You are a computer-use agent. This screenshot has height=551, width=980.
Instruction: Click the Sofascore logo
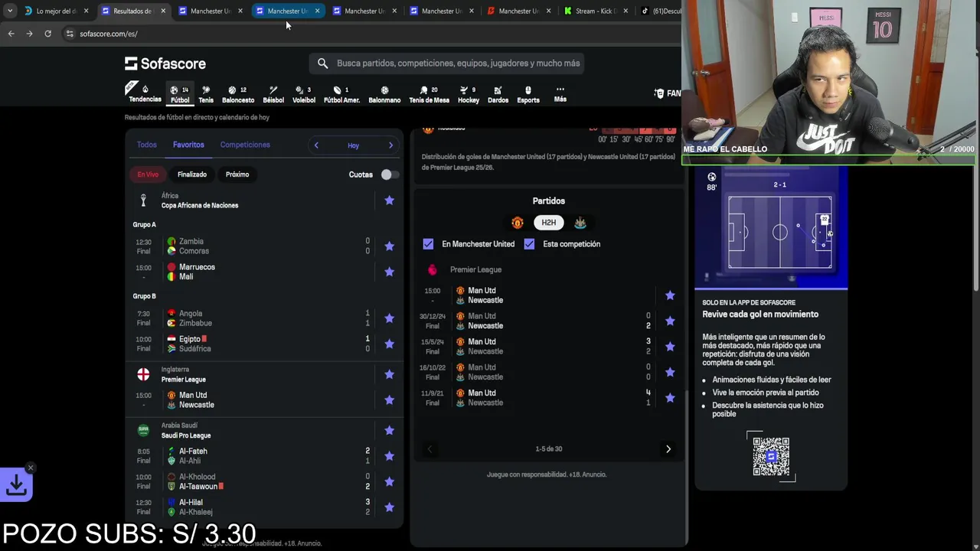point(165,64)
